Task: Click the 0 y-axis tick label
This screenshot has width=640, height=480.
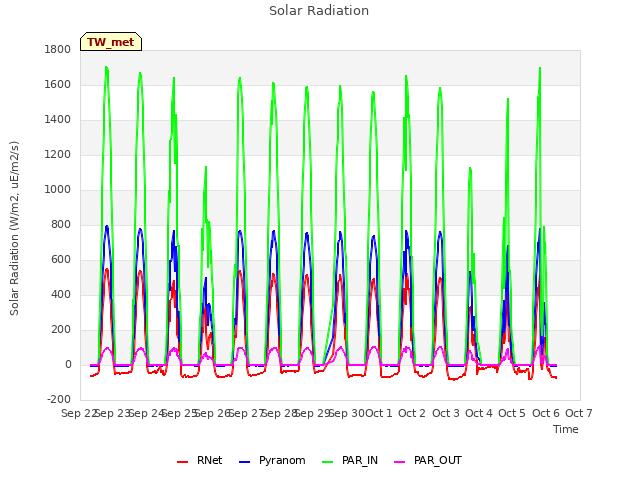Action: point(68,364)
